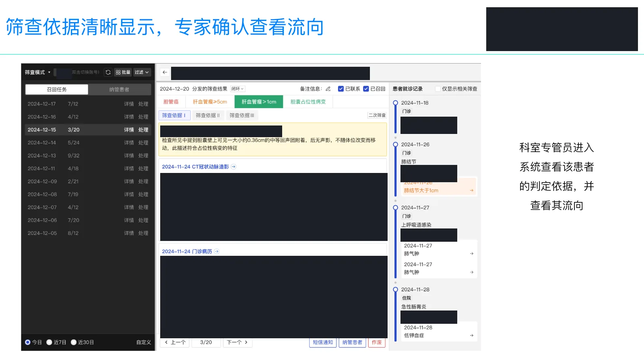Image resolution: width=644 pixels, height=362 pixels.
Task: Open 详情 for 2024-12-11 row
Action: click(x=129, y=169)
